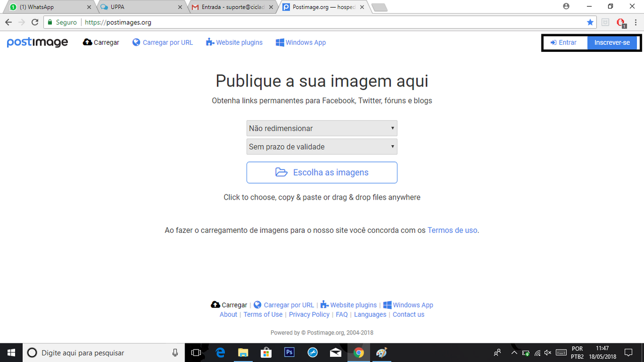Click the folder icon in Escolha as imagens button
This screenshot has height=362, width=644.
coord(282,172)
